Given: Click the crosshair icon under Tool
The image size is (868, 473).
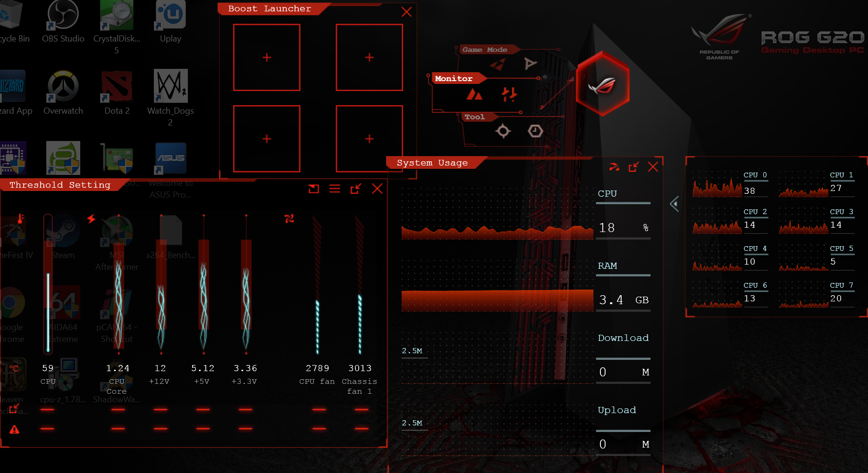Looking at the screenshot, I should point(503,131).
